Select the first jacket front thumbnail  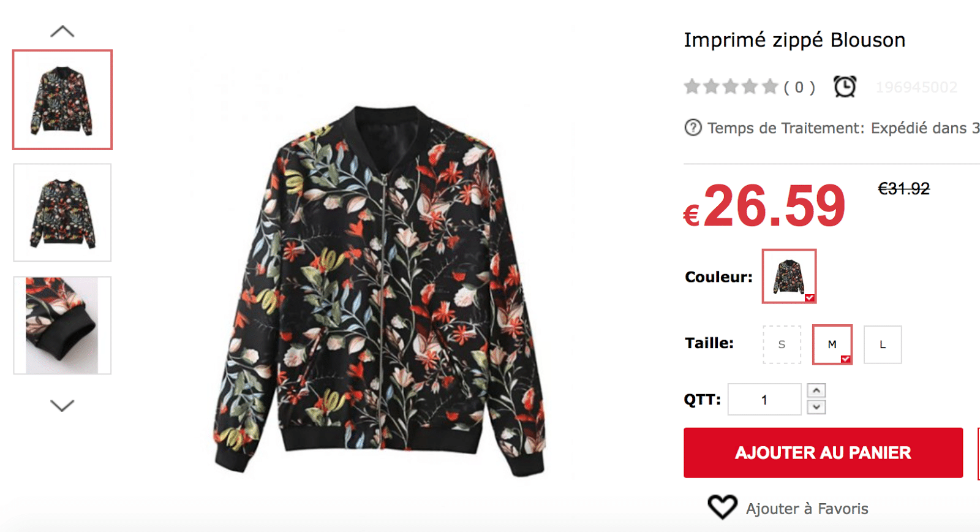point(62,100)
